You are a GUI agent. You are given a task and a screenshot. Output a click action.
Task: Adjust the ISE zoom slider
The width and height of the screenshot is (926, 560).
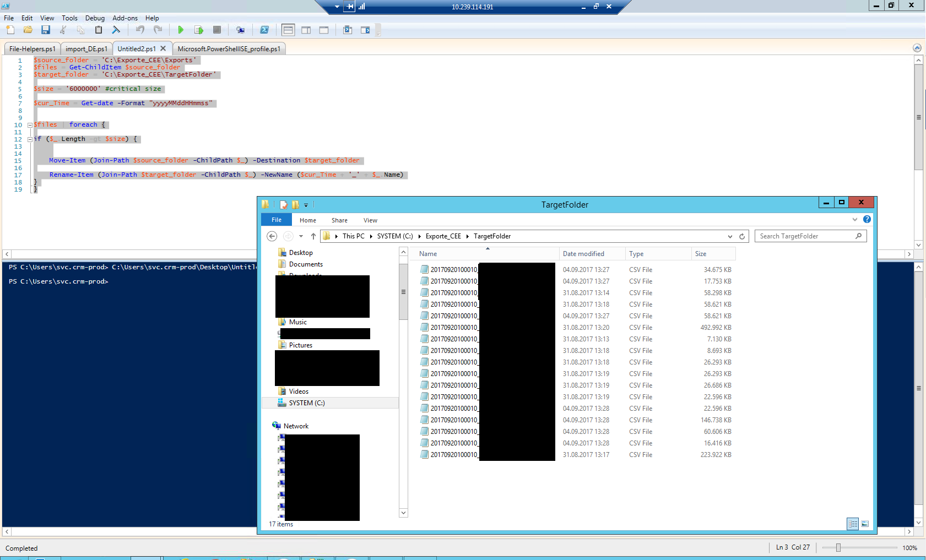point(838,547)
